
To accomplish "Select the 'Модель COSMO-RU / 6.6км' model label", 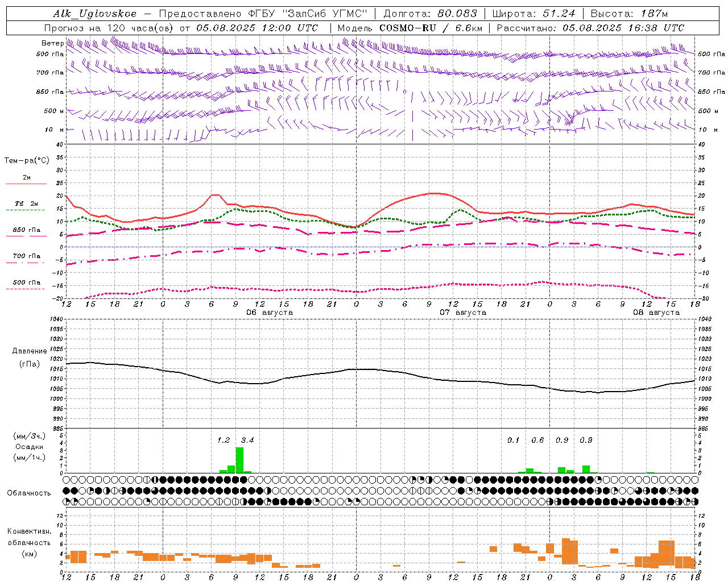I will [409, 28].
